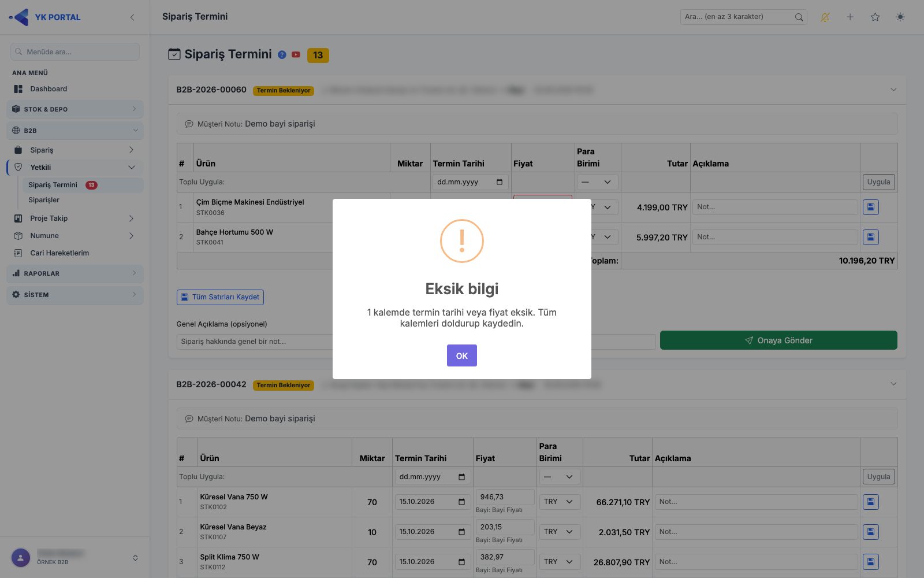This screenshot has width=924, height=578.
Task: Collapse the sidebar with the arrow icon
Action: point(132,17)
